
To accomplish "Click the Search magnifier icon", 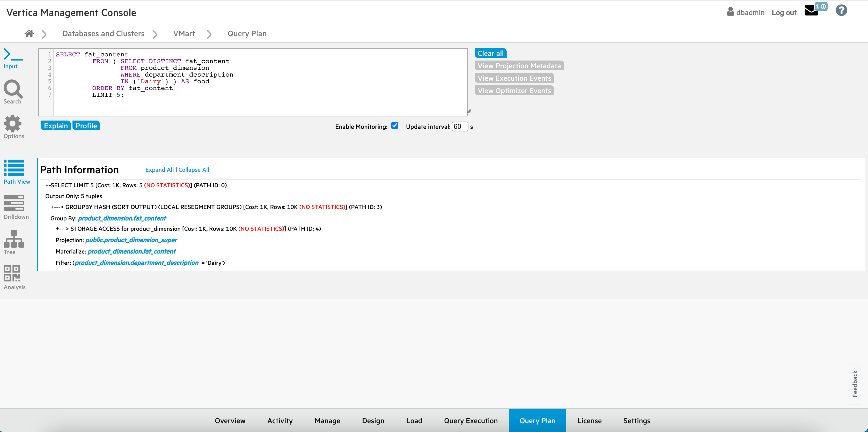I will [x=13, y=89].
